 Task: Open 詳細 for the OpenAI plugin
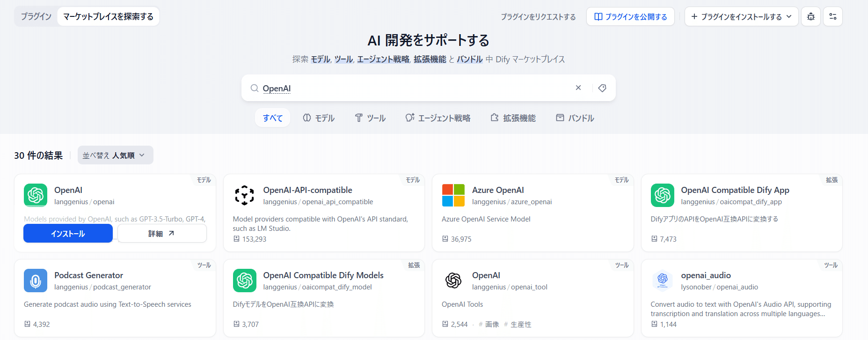point(162,233)
